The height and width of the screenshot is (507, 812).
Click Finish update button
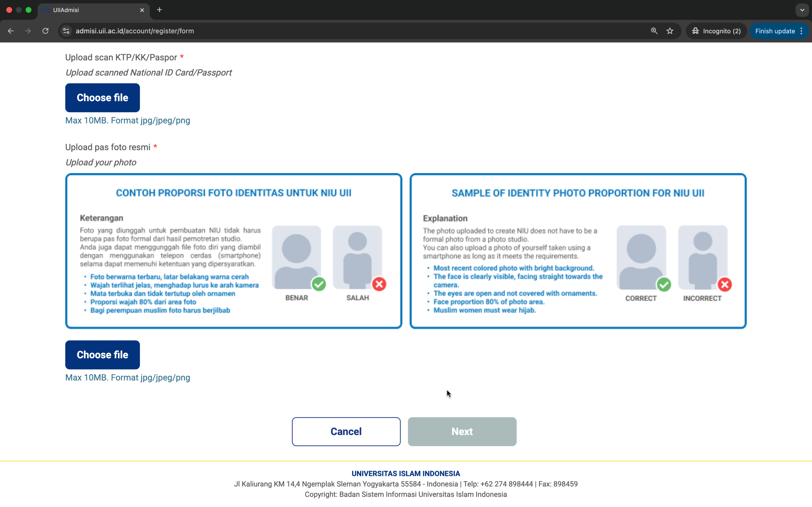point(775,31)
